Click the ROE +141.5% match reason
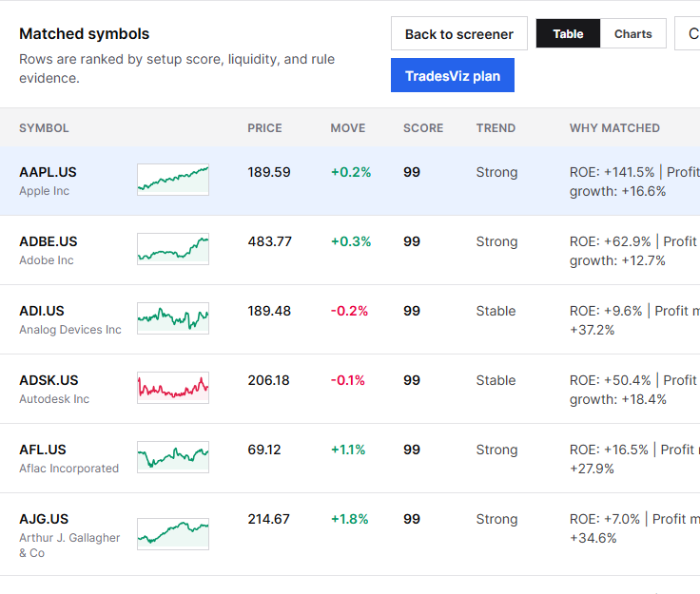The width and height of the screenshot is (700, 594). [634, 182]
